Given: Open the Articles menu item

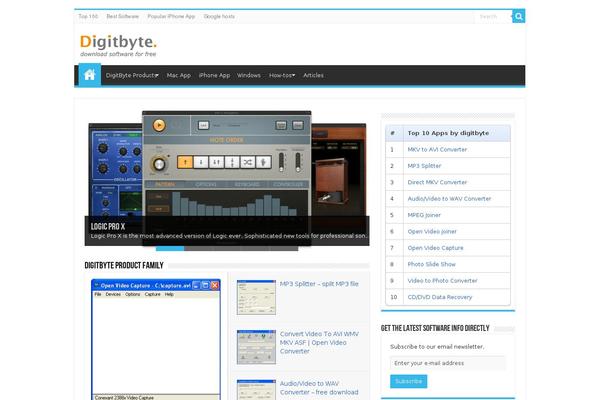Looking at the screenshot, I should pos(313,75).
